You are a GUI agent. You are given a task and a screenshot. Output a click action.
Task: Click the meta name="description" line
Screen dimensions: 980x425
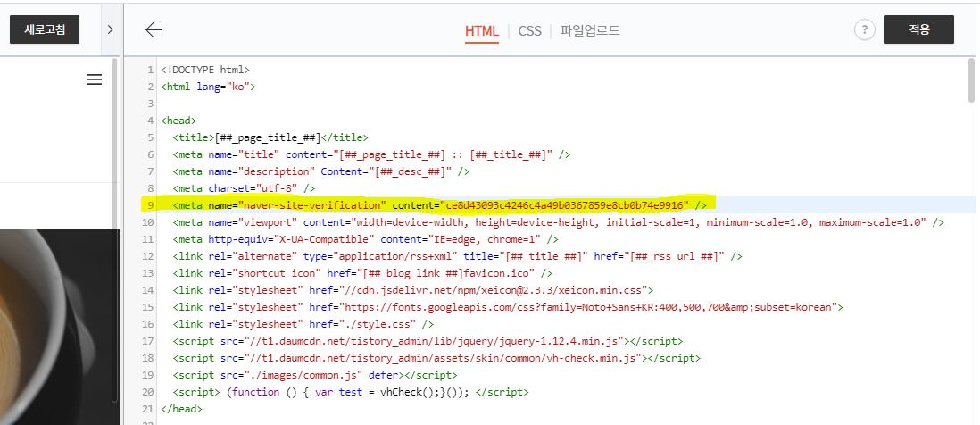click(321, 171)
